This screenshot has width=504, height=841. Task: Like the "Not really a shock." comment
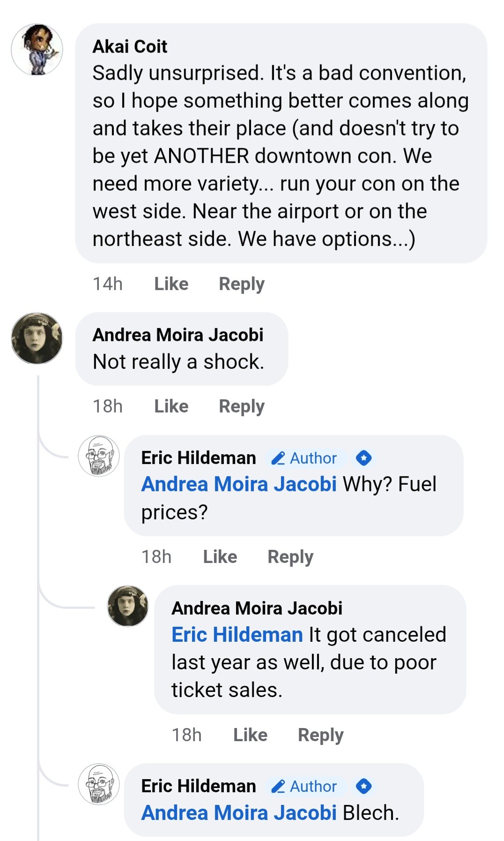(x=171, y=406)
